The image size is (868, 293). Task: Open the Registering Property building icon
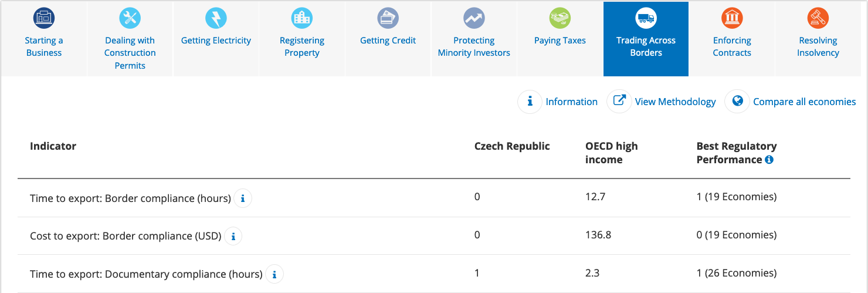[x=302, y=18]
